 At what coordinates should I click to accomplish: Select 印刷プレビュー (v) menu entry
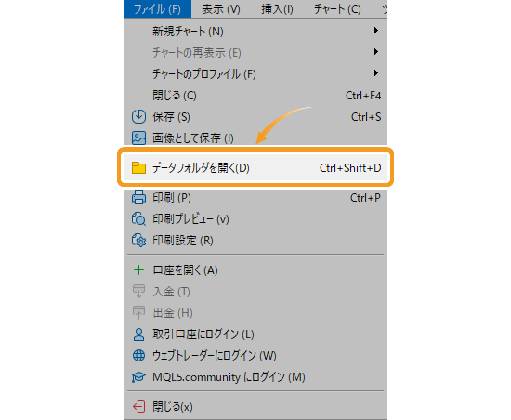[x=255, y=219]
